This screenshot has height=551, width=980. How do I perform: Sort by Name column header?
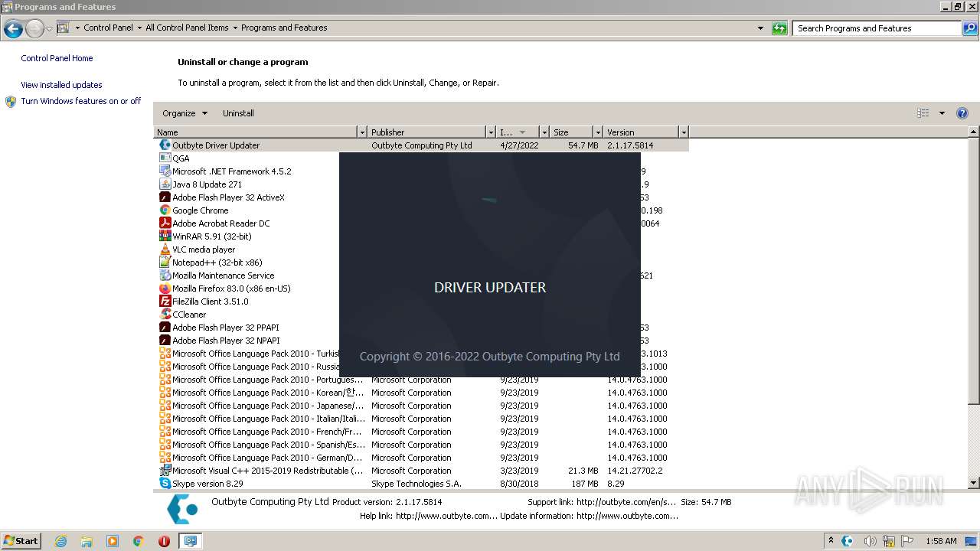(x=256, y=132)
